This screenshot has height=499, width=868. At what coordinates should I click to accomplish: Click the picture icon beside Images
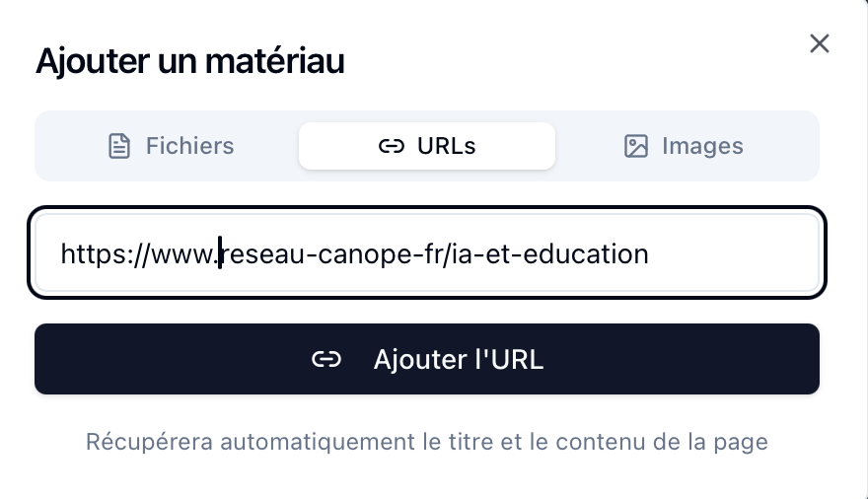coord(636,146)
